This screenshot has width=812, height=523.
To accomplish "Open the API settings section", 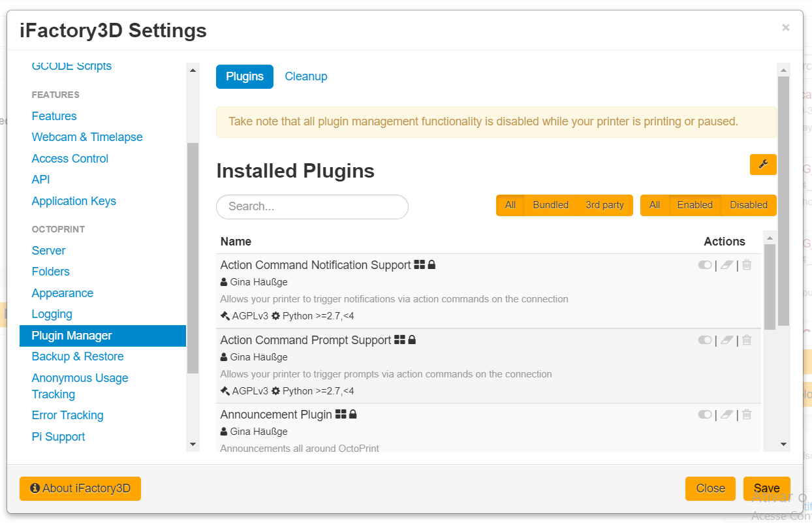I will pos(40,180).
